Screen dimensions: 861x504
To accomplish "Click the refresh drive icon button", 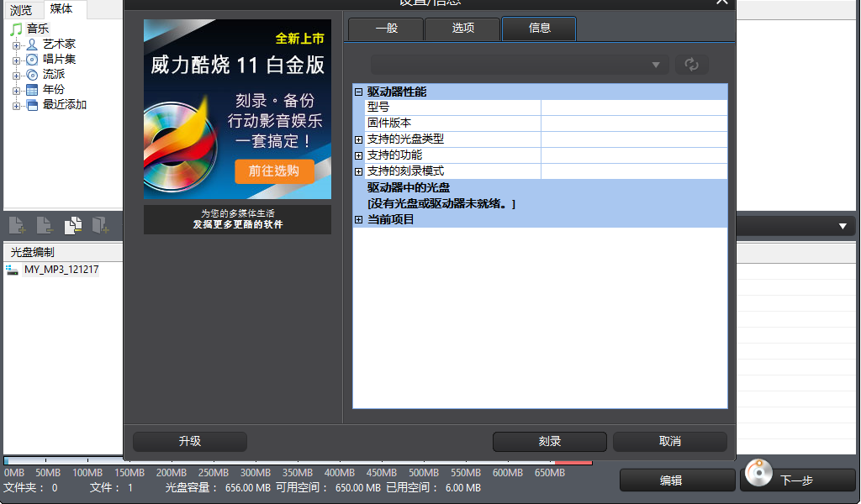I will 691,65.
